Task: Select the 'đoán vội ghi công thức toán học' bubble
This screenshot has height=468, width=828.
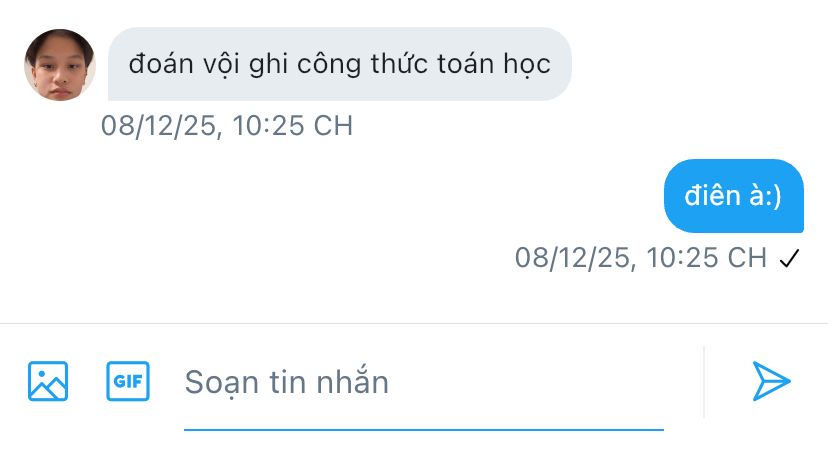Action: click(x=340, y=64)
